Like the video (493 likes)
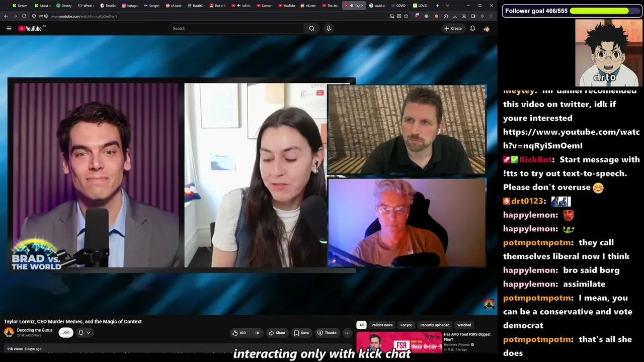 tap(239, 333)
